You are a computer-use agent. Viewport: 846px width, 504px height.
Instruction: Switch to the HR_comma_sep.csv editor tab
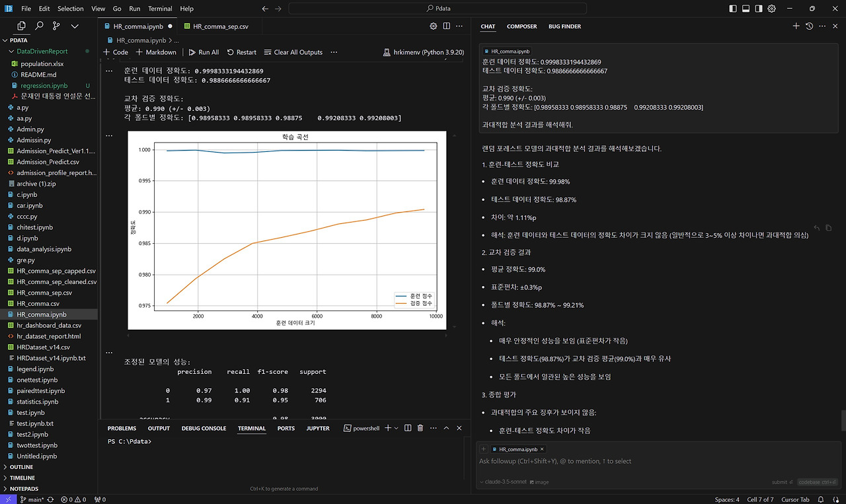click(x=220, y=26)
